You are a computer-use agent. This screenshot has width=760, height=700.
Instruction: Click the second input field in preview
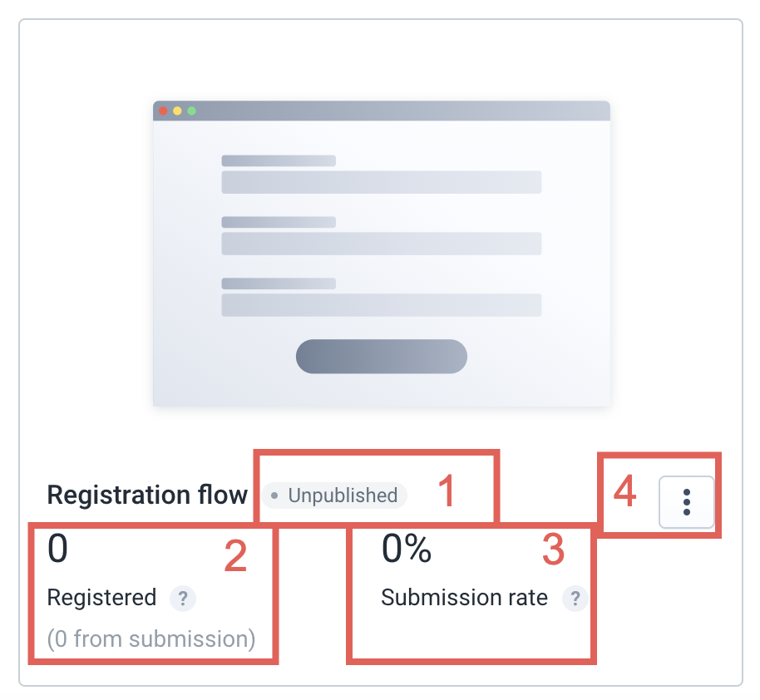(x=382, y=244)
